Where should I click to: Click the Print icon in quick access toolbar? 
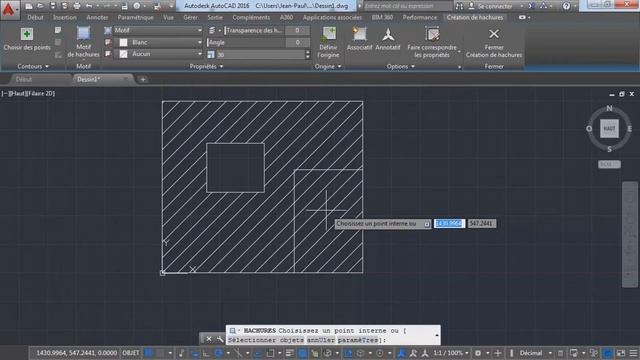(77, 6)
